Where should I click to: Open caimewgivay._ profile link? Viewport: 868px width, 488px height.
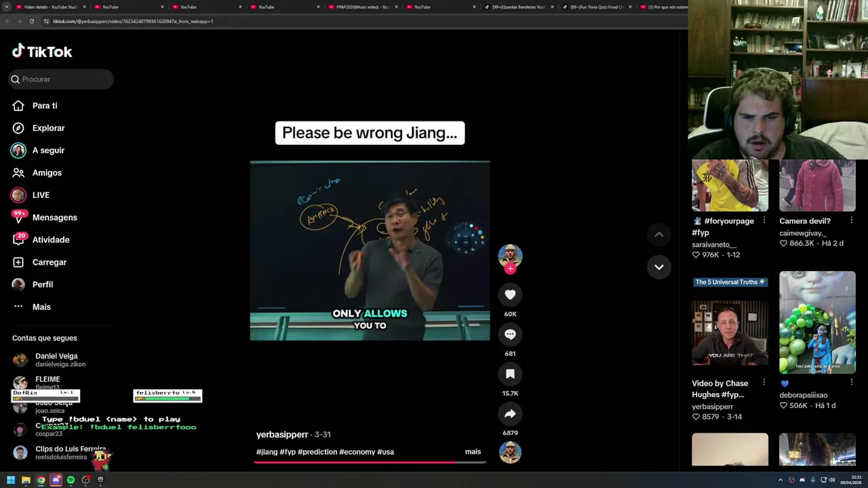[x=803, y=233]
